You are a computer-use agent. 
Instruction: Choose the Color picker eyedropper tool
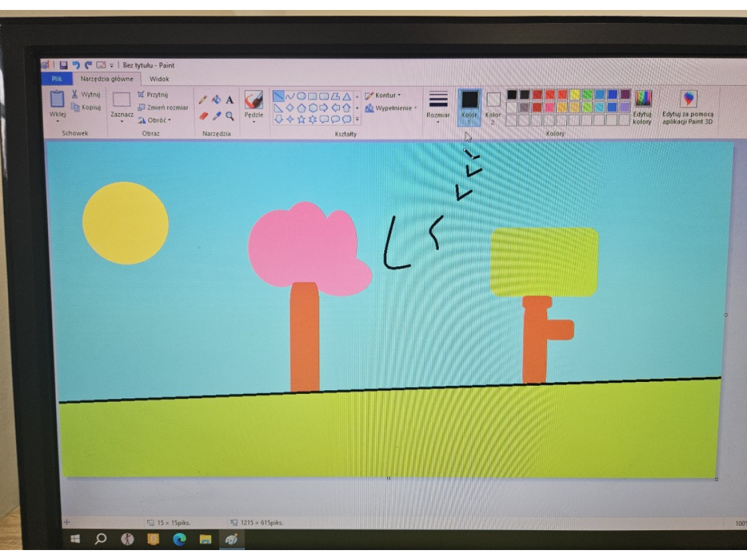pyautogui.click(x=217, y=116)
